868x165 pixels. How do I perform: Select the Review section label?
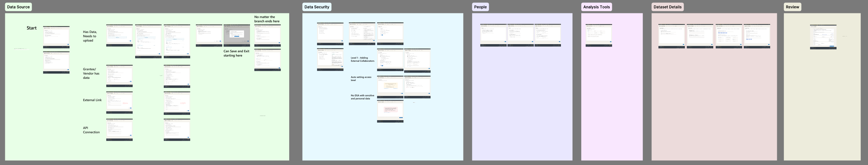(793, 7)
